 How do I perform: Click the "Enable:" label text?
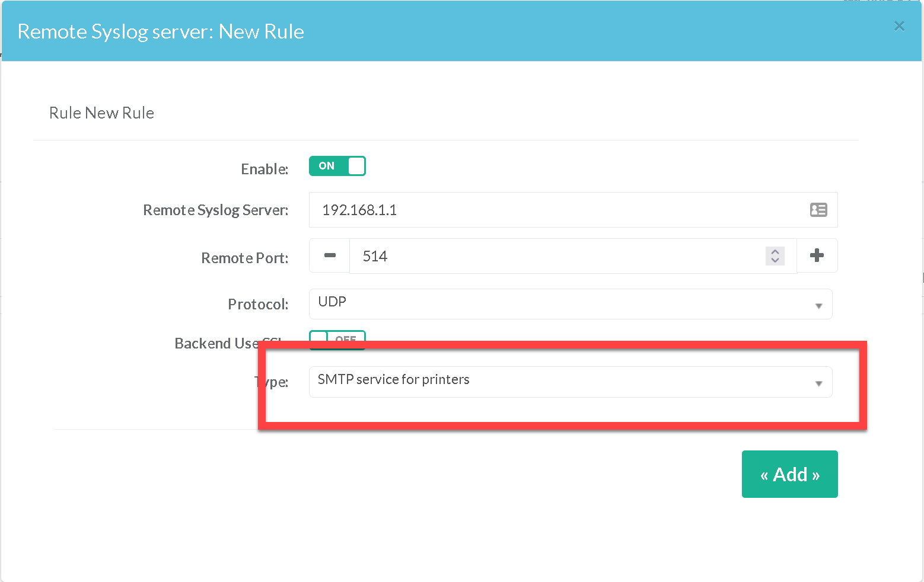click(265, 170)
